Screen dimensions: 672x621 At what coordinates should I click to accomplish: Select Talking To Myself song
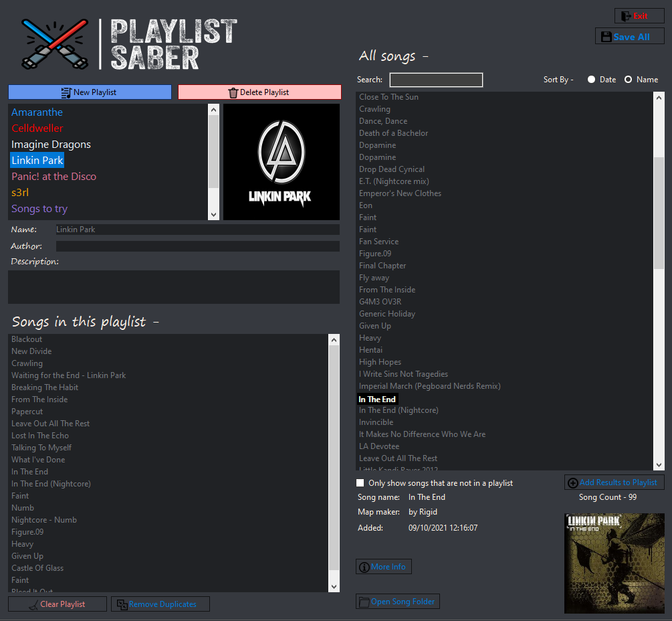click(41, 447)
